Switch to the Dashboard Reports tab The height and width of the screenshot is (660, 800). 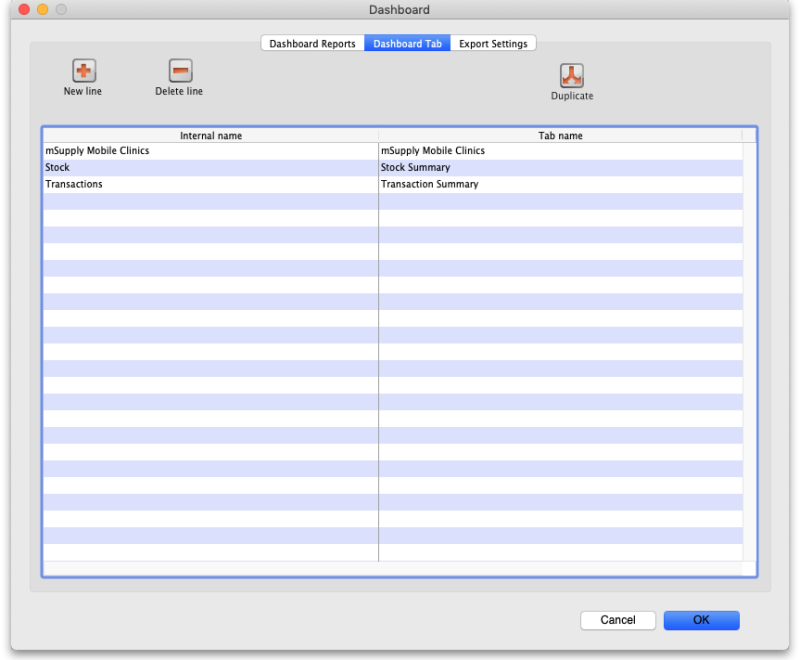(311, 43)
